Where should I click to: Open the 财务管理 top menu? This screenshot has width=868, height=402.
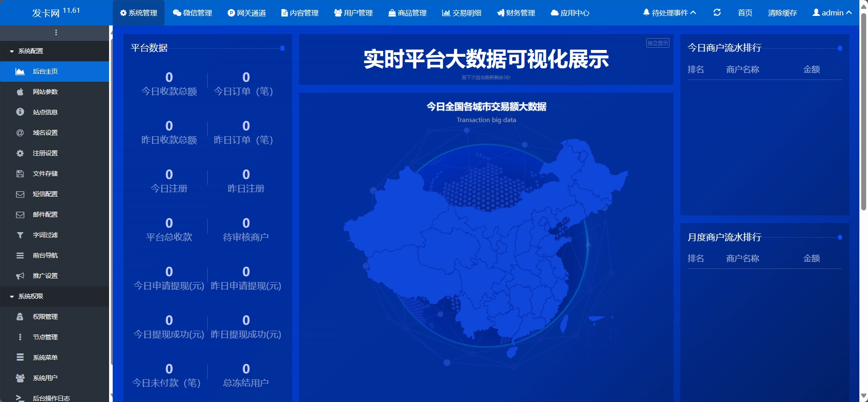pos(516,13)
